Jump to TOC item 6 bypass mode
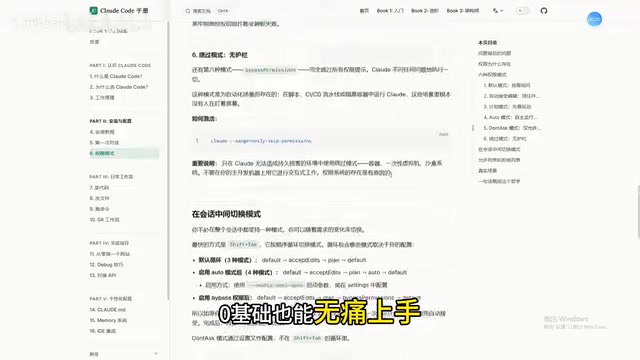This screenshot has height=360, width=640. pyautogui.click(x=505, y=138)
